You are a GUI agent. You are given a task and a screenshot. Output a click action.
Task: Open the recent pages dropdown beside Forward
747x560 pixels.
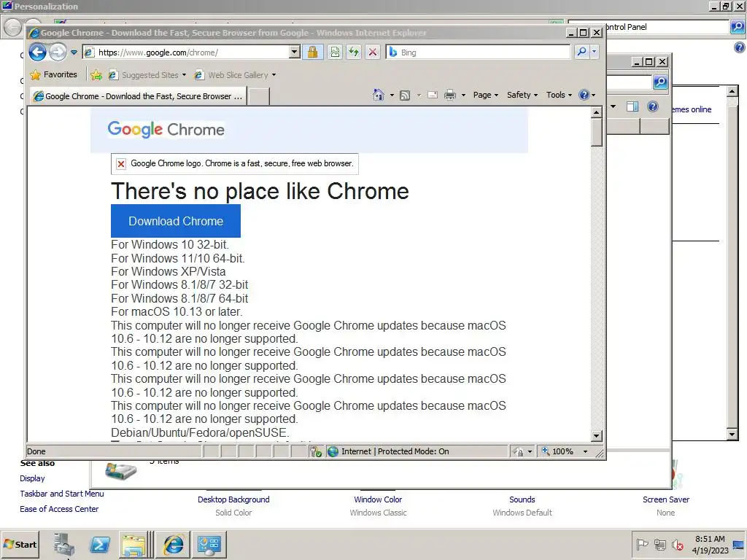coord(74,52)
